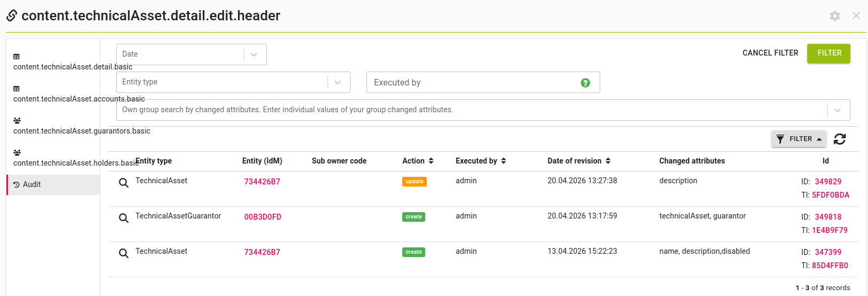Close the detail dialog with X icon

[x=856, y=16]
